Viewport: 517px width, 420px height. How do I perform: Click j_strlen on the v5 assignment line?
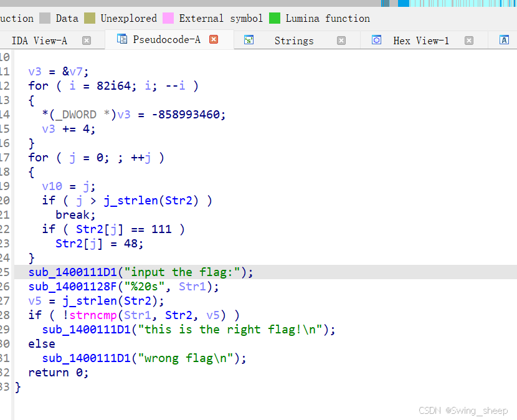(90, 301)
